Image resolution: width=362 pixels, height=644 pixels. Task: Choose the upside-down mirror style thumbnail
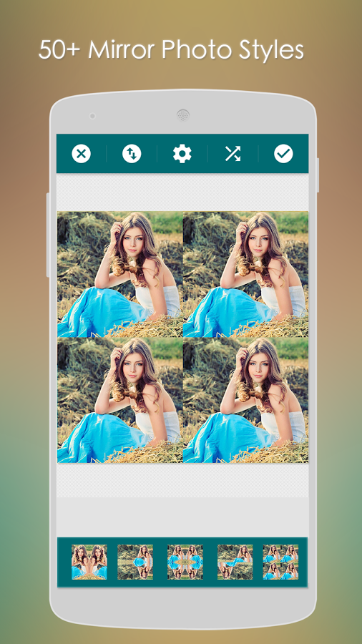coord(235,562)
